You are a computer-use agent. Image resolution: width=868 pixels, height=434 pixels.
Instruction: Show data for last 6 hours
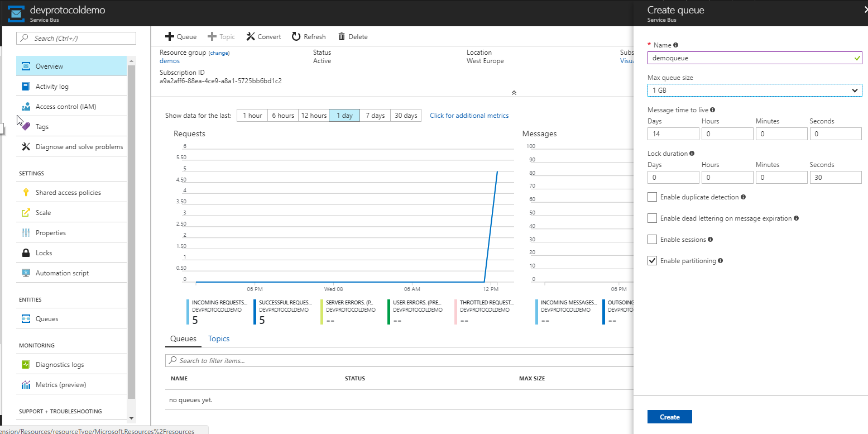(283, 116)
